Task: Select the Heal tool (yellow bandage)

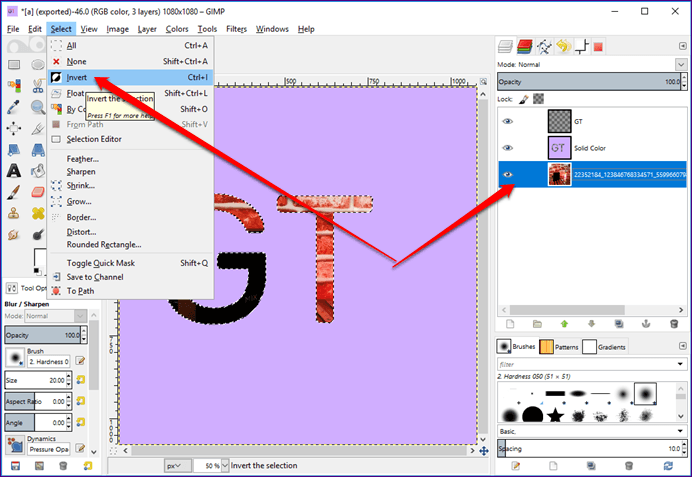Action: (38, 213)
